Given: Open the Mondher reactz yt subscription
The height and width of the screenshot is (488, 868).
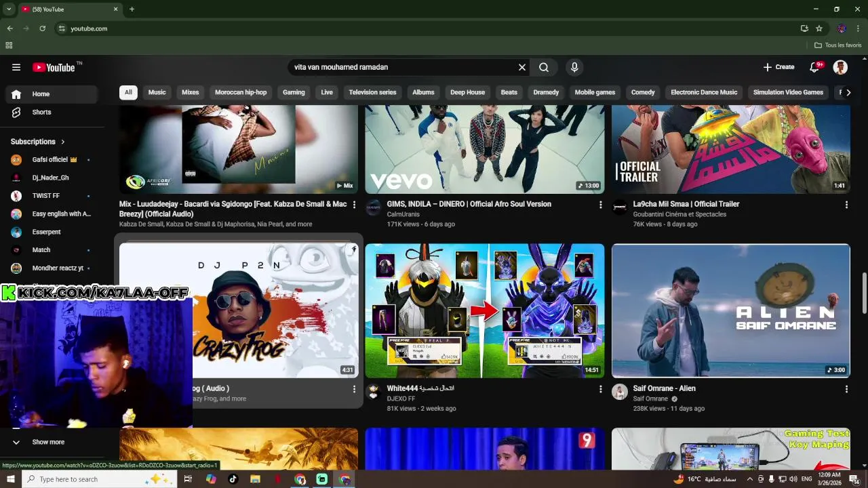Looking at the screenshot, I should (52, 268).
